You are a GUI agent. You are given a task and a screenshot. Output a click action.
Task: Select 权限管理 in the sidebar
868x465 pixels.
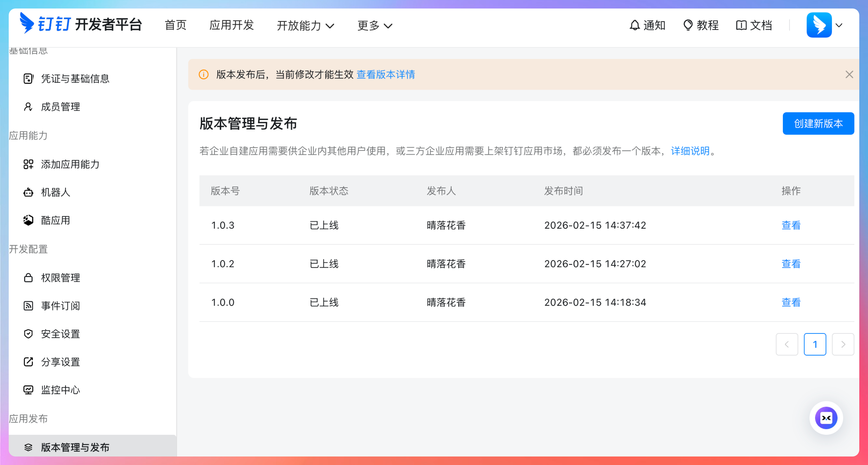60,278
